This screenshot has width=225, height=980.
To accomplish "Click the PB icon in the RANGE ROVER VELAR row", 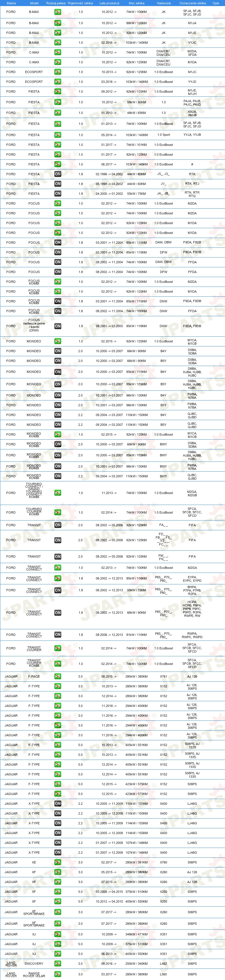I will (58, 974).
